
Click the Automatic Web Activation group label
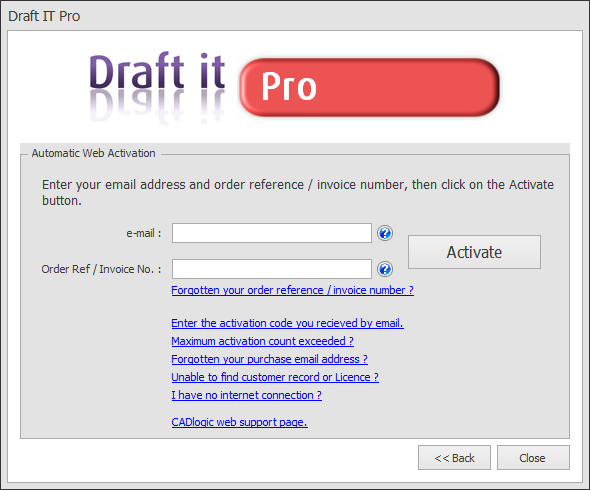pyautogui.click(x=93, y=153)
